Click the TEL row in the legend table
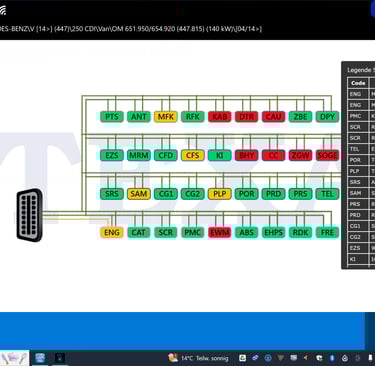This screenshot has height=366, width=375. [361, 149]
